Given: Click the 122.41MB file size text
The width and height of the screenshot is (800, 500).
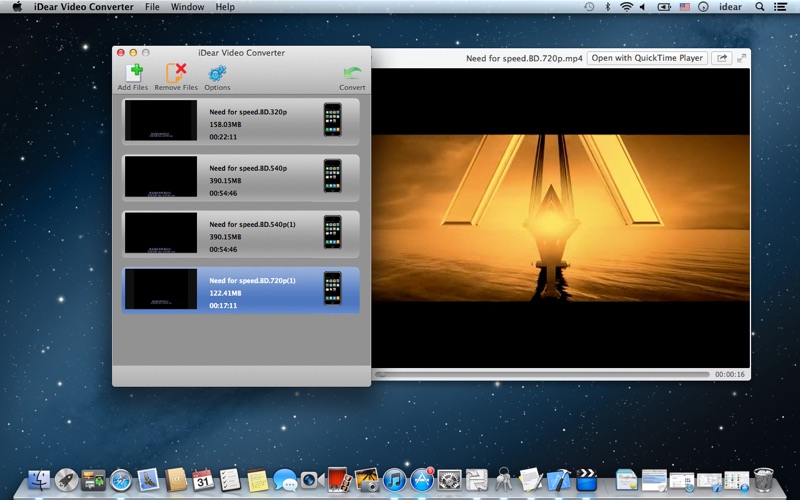Looking at the screenshot, I should point(225,293).
